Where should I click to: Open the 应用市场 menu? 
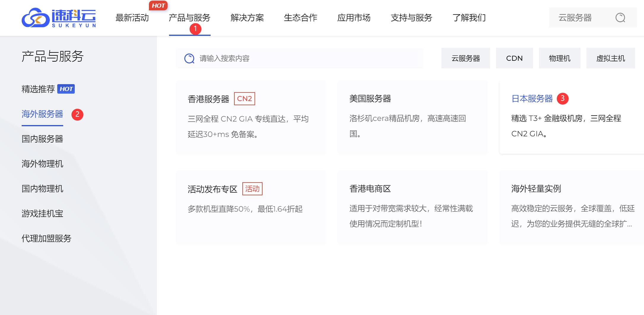(354, 18)
